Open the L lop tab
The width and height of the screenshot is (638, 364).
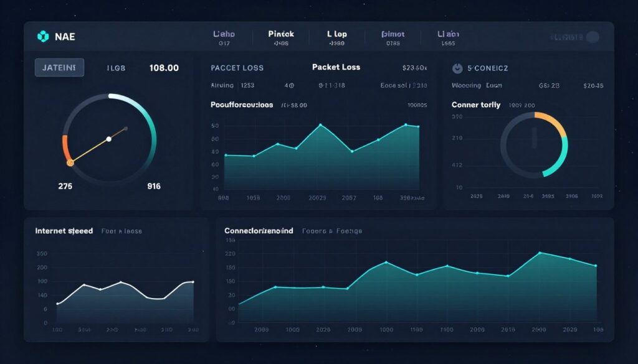337,38
